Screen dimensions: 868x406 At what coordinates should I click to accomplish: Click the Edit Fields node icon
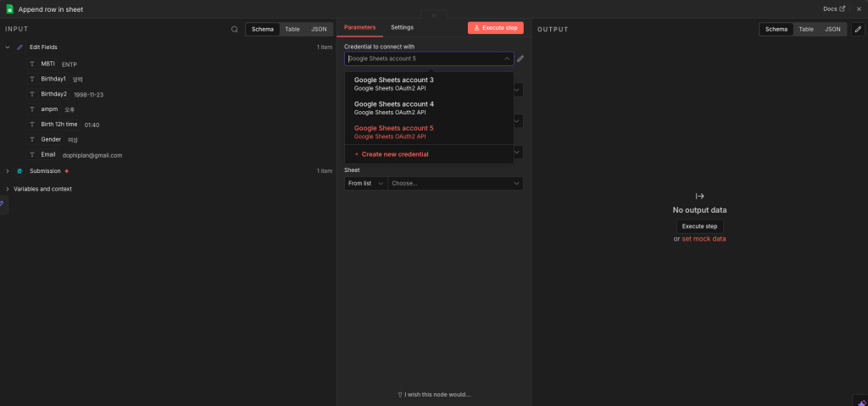click(x=19, y=47)
